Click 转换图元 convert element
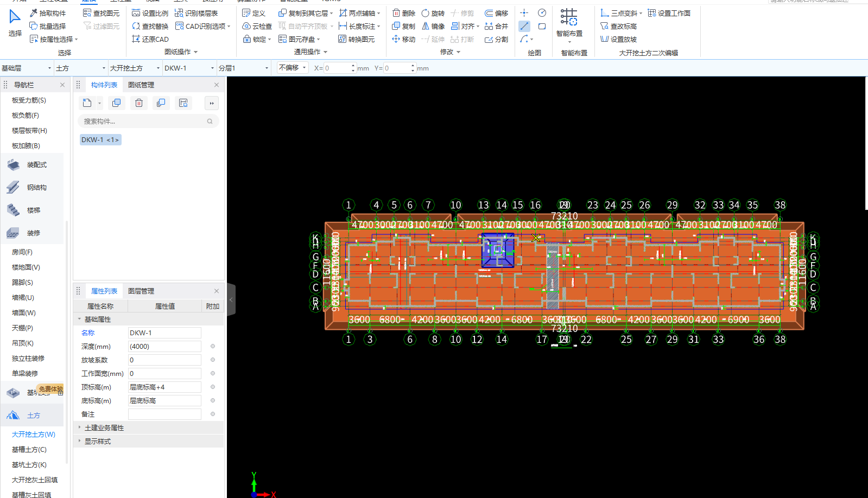Viewport: 868px width, 498px height. (356, 39)
